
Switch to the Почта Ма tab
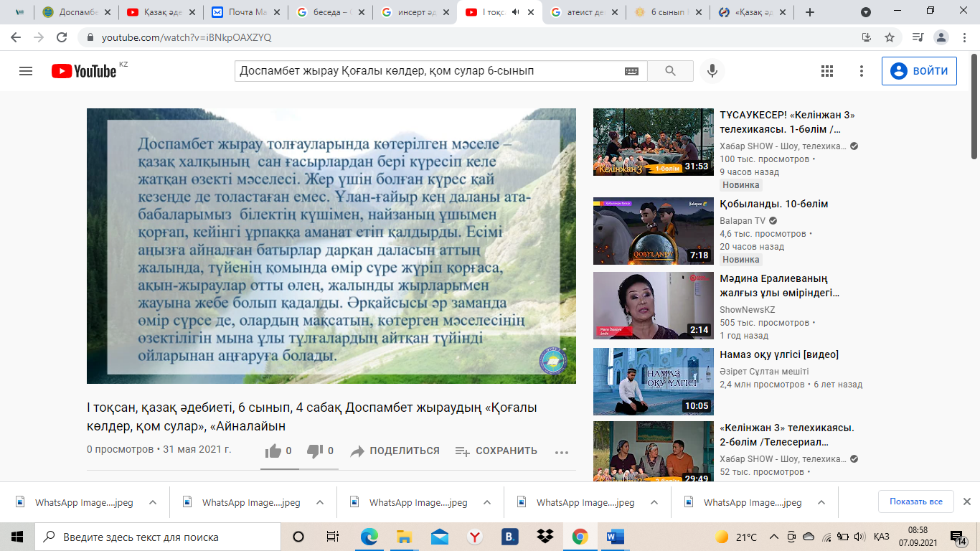[245, 12]
